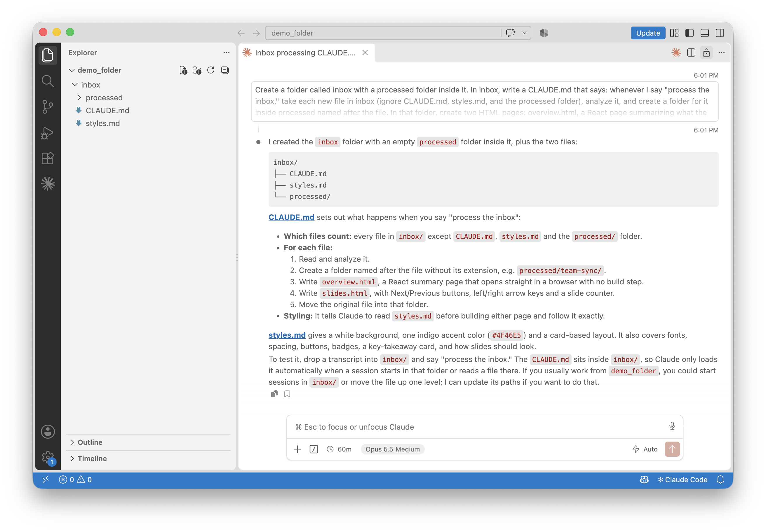Viewport: 766px width, 532px height.
Task: Open the CLAUDE.md link in the response
Action: coord(291,217)
